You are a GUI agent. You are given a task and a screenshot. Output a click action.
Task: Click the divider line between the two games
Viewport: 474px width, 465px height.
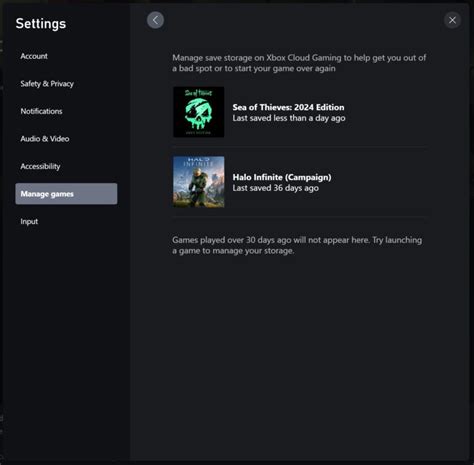tap(299, 147)
